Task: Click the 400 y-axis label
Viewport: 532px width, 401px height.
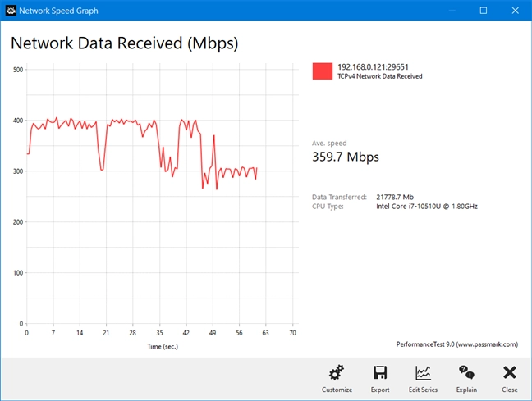Action: 18,121
